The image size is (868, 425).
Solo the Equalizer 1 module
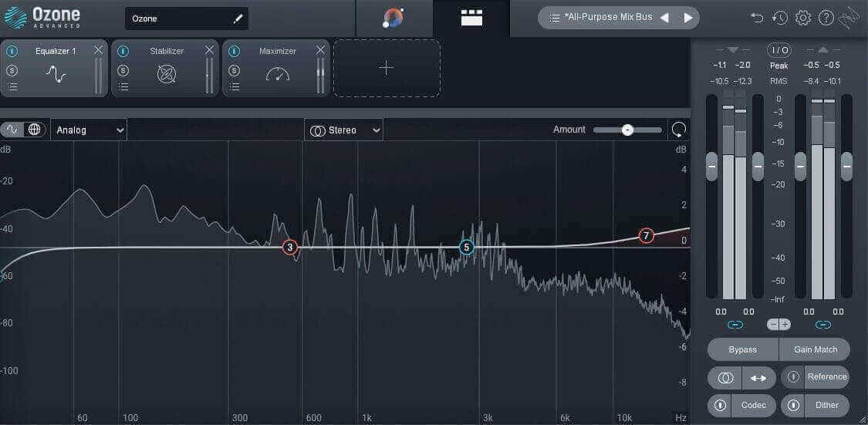12,70
